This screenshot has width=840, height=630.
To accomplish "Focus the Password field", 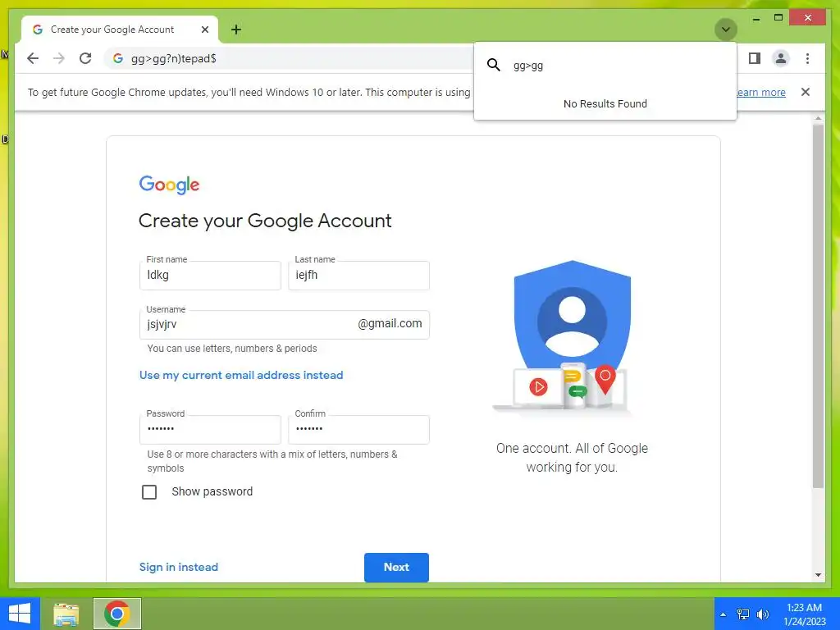I will click(x=210, y=429).
